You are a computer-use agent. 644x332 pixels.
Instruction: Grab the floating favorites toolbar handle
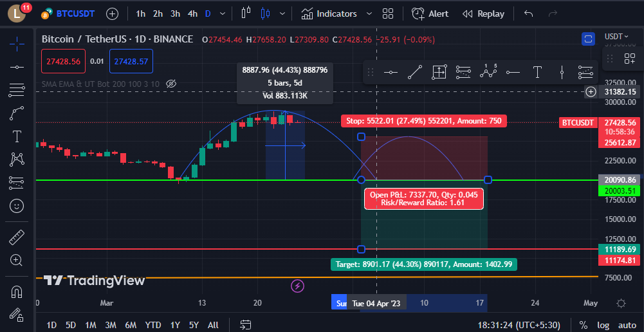(370, 72)
